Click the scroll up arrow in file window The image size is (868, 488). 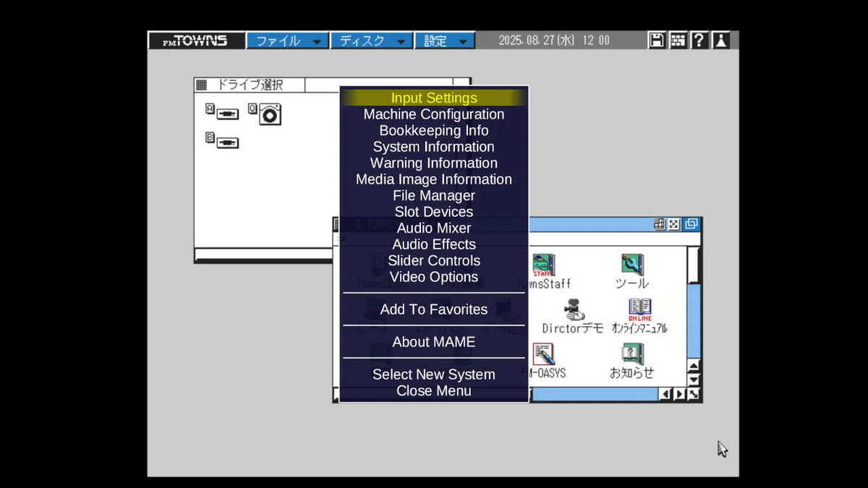[x=694, y=366]
